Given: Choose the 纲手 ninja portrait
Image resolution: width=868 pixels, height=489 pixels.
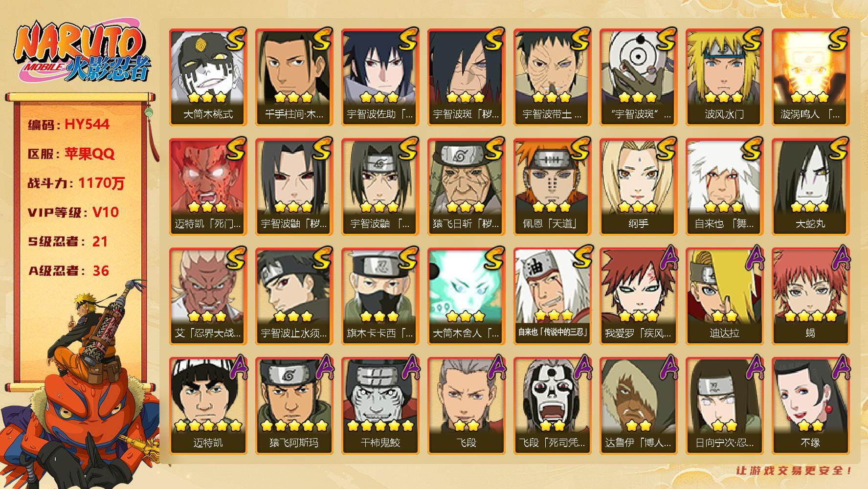Looking at the screenshot, I should (638, 186).
